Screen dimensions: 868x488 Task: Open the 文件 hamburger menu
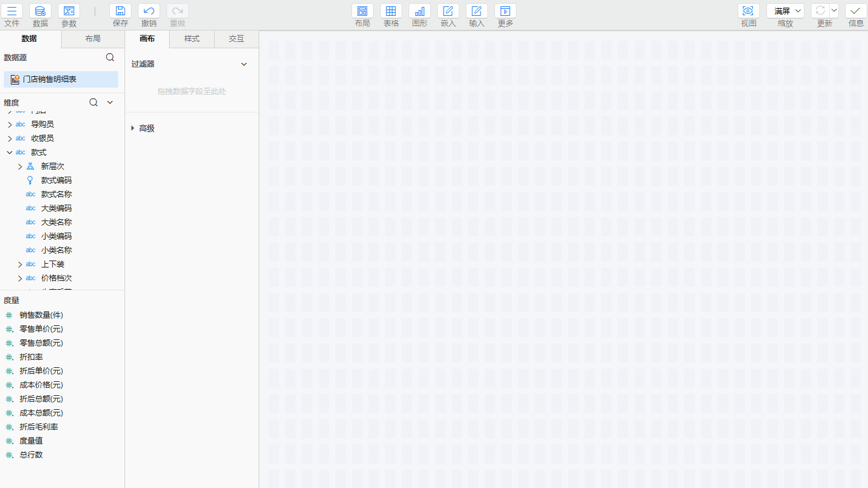pos(11,11)
